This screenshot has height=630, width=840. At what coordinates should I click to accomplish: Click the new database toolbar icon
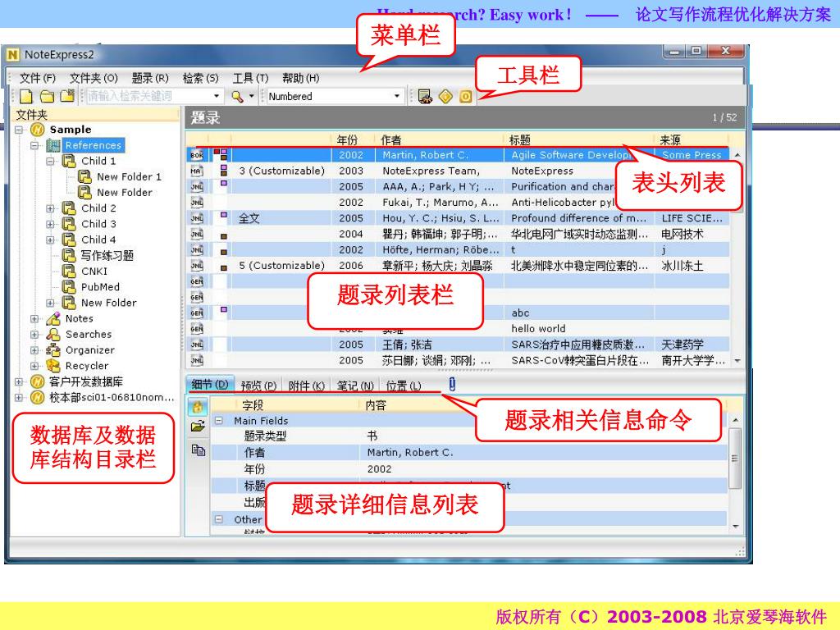pyautogui.click(x=25, y=97)
